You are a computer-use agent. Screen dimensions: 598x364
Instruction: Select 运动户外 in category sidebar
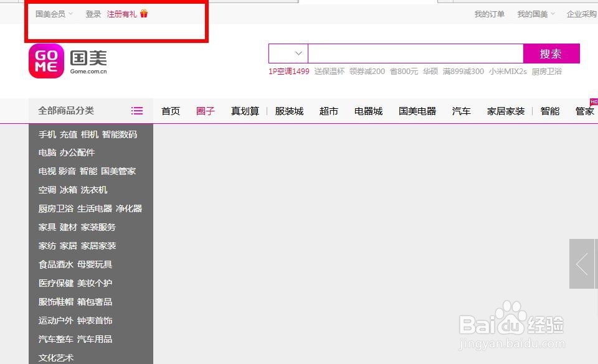[56, 320]
